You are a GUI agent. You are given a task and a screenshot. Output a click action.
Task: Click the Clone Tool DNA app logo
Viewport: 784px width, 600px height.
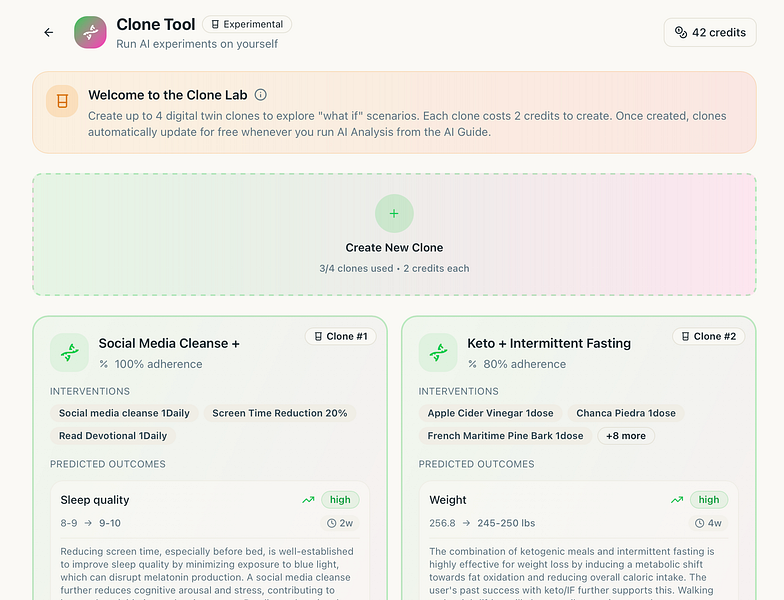[90, 32]
